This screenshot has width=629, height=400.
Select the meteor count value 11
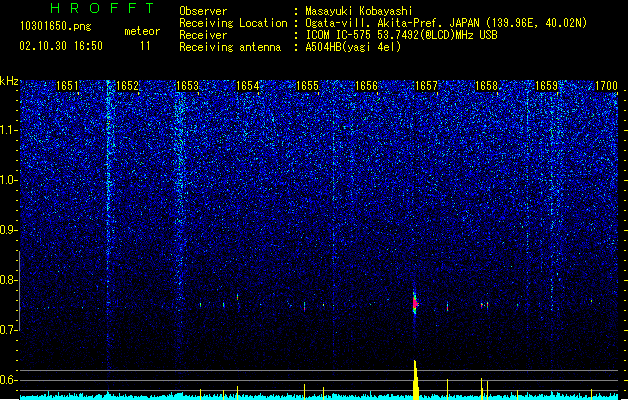(145, 46)
